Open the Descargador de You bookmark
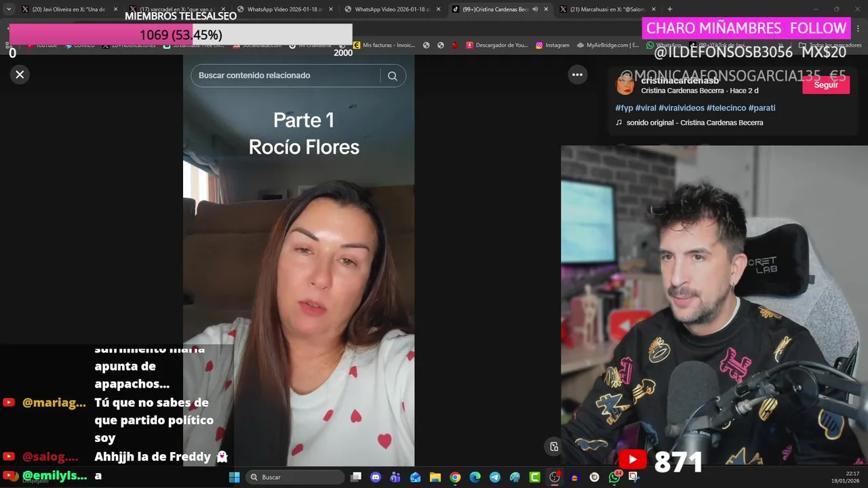This screenshot has width=868, height=488. 497,45
